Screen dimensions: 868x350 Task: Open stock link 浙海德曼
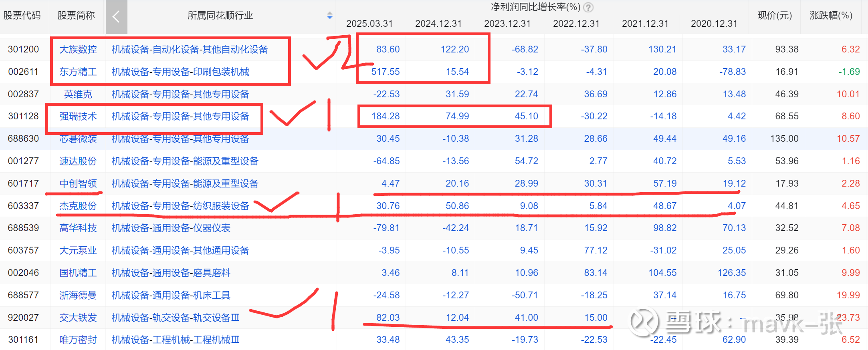coord(78,295)
